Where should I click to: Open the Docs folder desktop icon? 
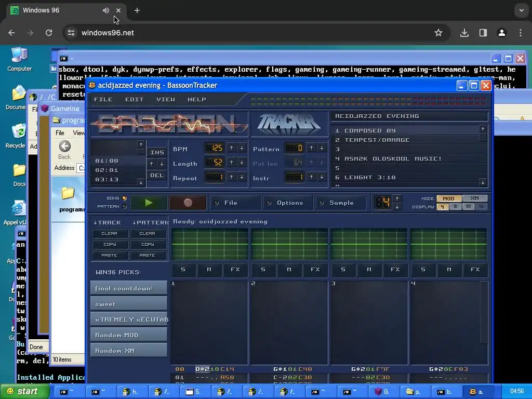pyautogui.click(x=19, y=175)
